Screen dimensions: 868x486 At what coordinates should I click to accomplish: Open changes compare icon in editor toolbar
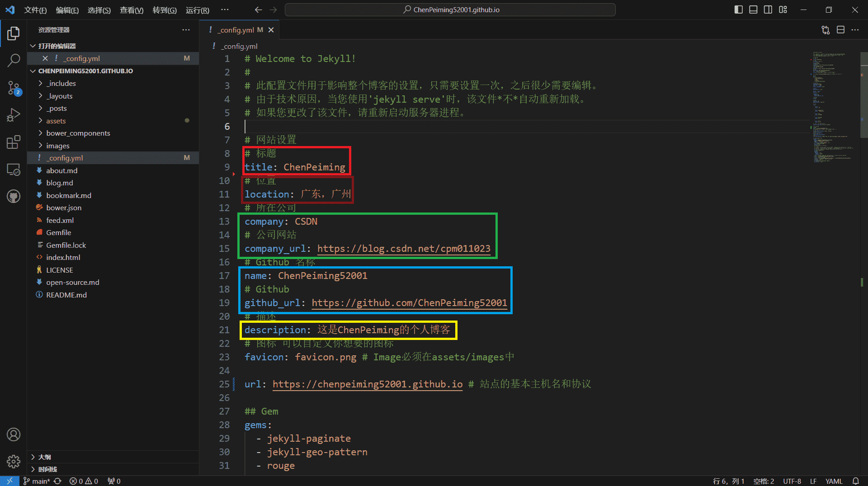tap(826, 30)
